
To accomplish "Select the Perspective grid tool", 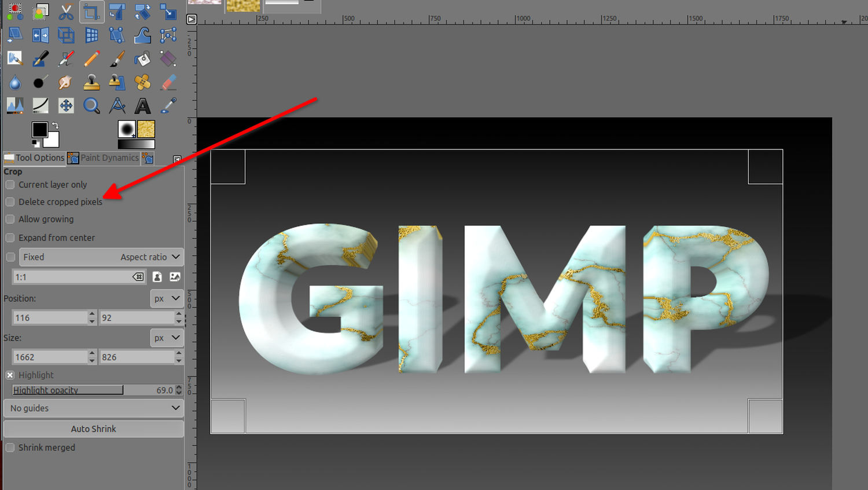I will (91, 35).
